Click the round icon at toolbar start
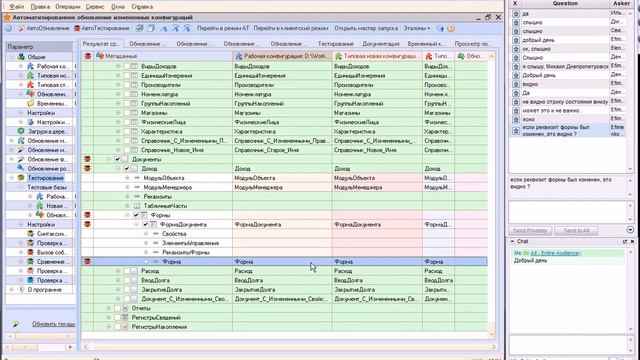 (x=9, y=29)
